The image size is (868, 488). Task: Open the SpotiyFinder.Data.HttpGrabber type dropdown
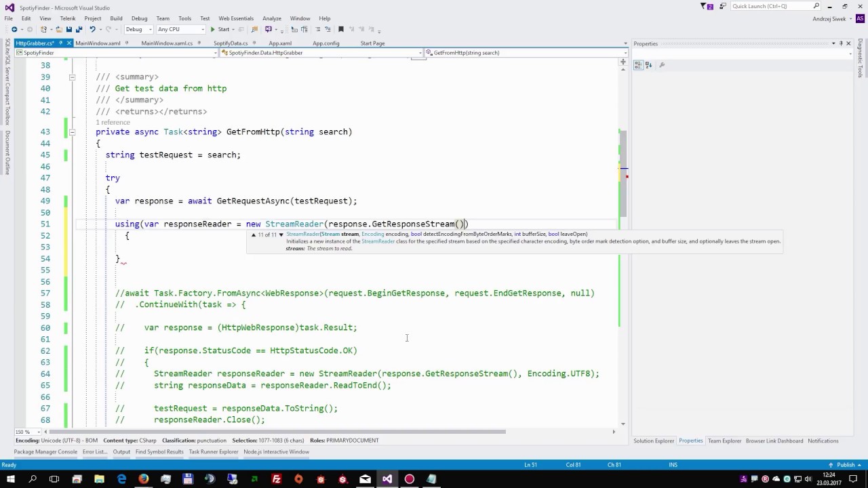321,53
